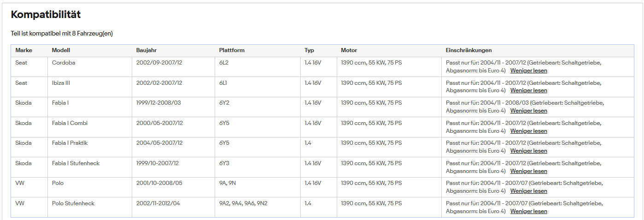Click the Motor column header
644x220 pixels.
tap(349, 50)
